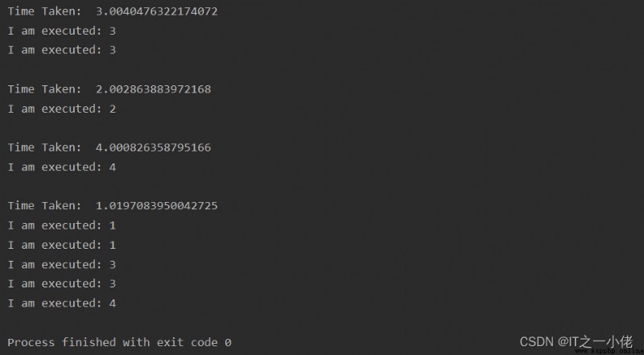Image resolution: width=644 pixels, height=355 pixels.
Task: Click the "I am executed: 2" output line
Action: click(x=62, y=109)
